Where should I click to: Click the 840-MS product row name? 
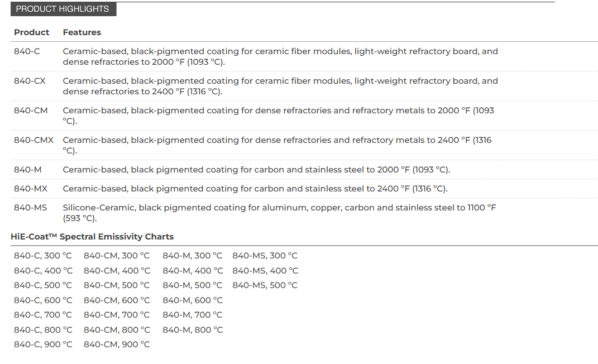click(31, 207)
